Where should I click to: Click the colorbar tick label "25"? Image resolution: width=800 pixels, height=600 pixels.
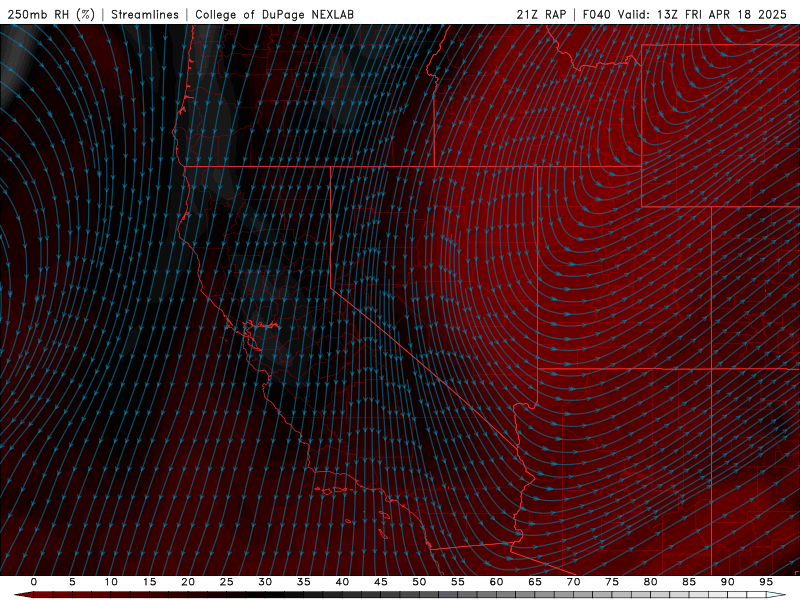[x=227, y=582]
